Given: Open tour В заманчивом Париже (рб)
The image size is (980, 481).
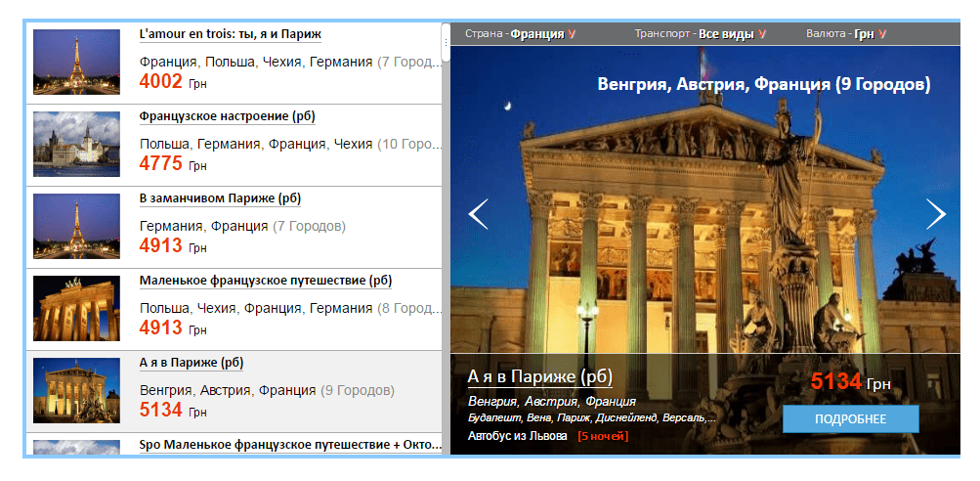Looking at the screenshot, I should coord(220,198).
